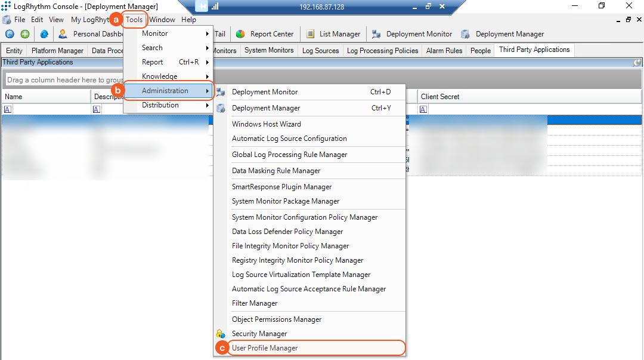Choose Windows Host Wizard from the menu
Image resolution: width=644 pixels, height=360 pixels.
click(266, 124)
